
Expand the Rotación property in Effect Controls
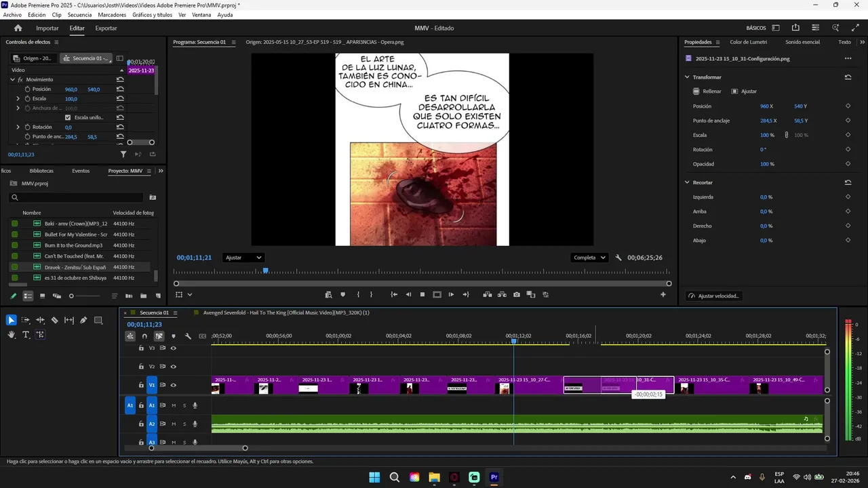(18, 127)
